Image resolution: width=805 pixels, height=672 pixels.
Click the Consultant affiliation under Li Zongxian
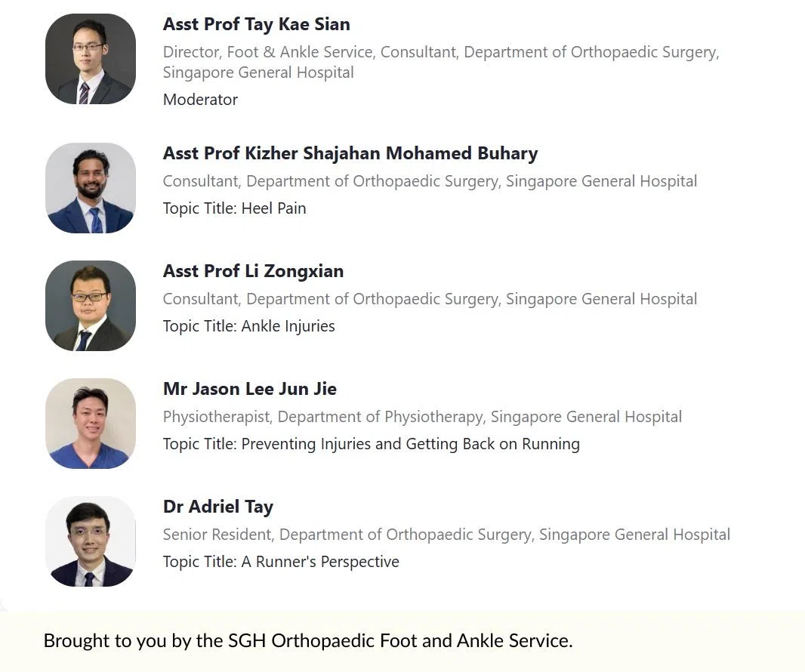pyautogui.click(x=430, y=299)
